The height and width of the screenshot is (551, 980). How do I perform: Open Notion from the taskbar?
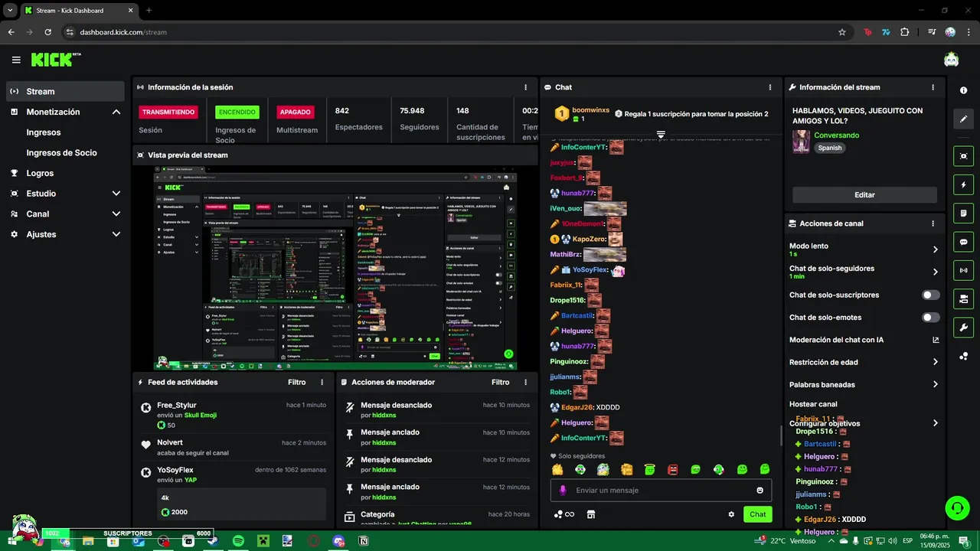(x=364, y=541)
